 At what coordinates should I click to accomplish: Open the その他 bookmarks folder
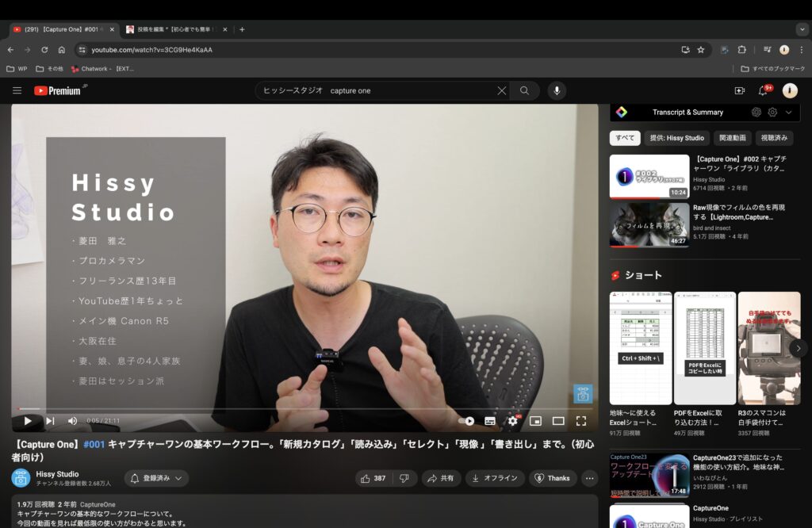click(x=49, y=68)
